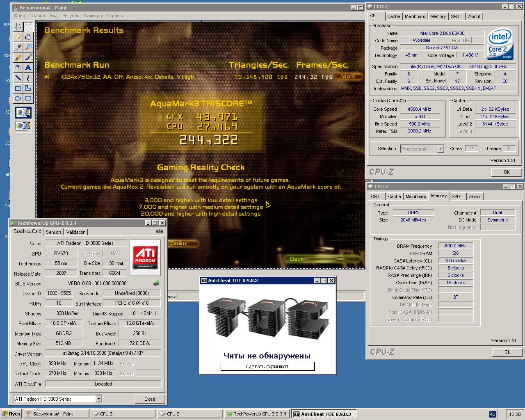Click the ATI Radeon logo in GPU-Z
Screen dimensions: 525x420
coord(146,258)
